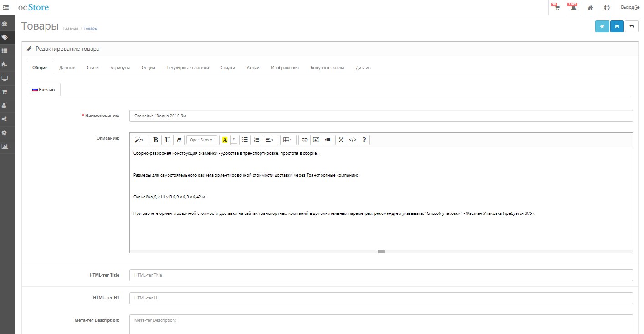Click the ocStore logo
This screenshot has height=334, width=644.
click(x=33, y=7)
